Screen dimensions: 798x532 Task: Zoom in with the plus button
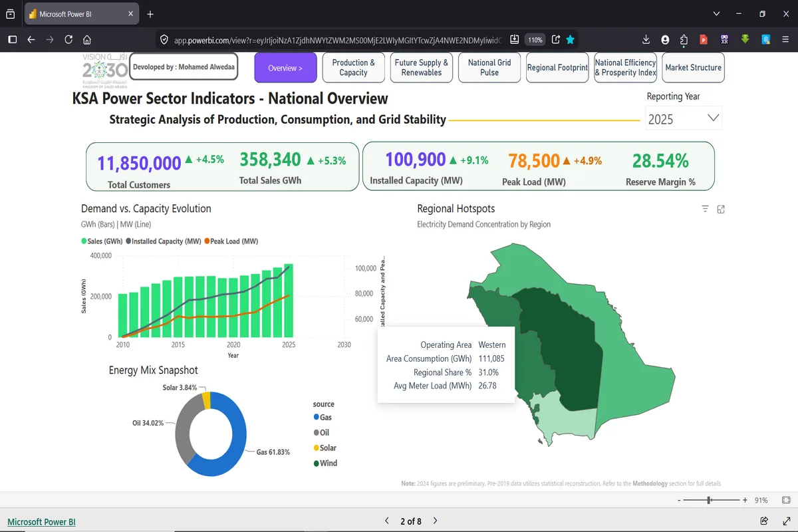pos(745,500)
